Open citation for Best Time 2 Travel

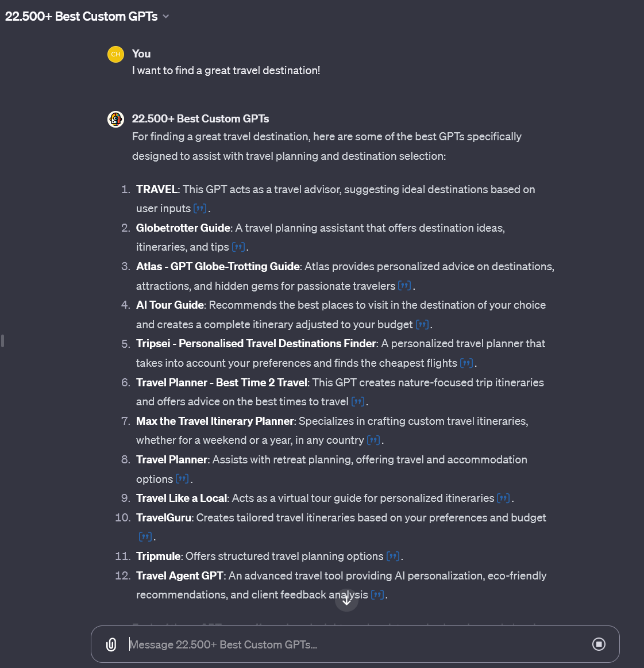pyautogui.click(x=358, y=402)
